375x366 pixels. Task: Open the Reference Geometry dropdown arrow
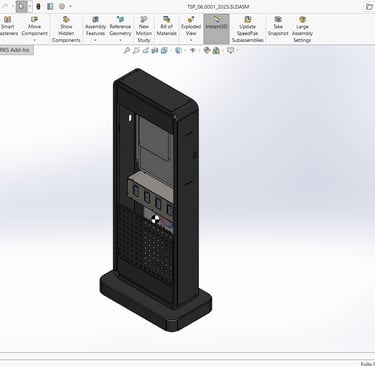(120, 40)
